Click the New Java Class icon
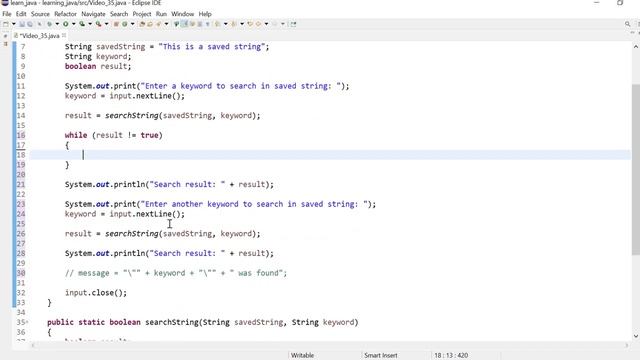The image size is (640, 360). pos(124,24)
